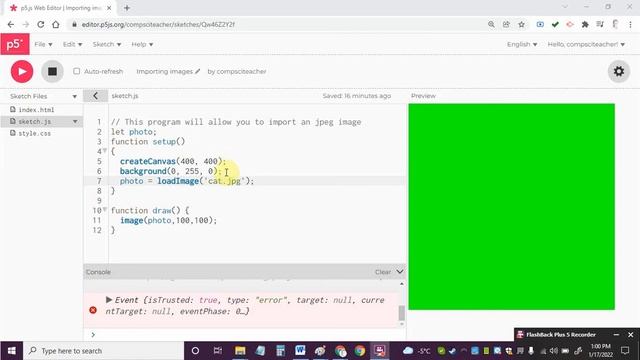Open the Hello, compsciteacher account dropdown
This screenshot has height=360, width=640.
click(x=586, y=44)
